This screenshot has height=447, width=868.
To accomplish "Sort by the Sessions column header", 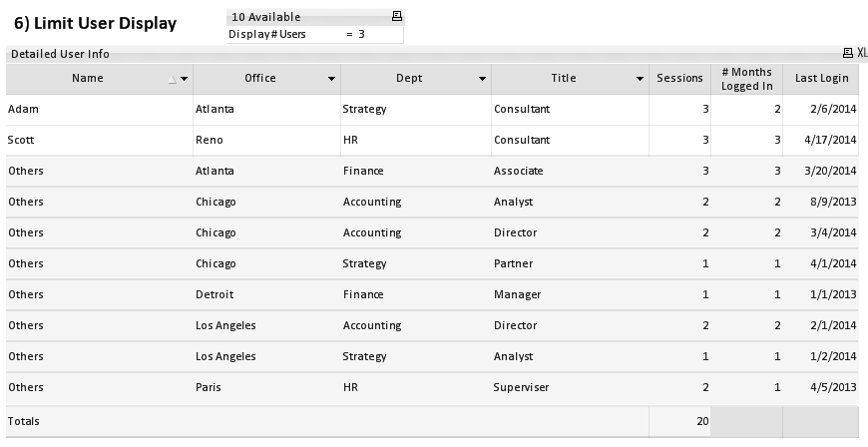I will [x=679, y=79].
